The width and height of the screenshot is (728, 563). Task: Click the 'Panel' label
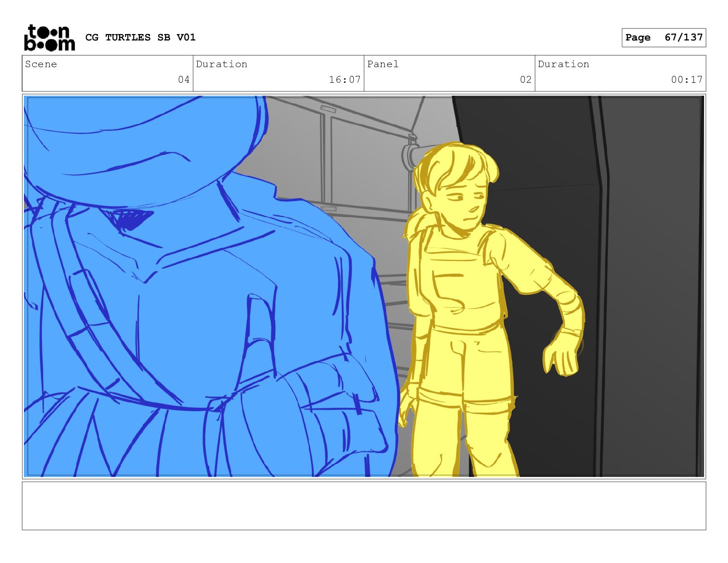[x=383, y=64]
